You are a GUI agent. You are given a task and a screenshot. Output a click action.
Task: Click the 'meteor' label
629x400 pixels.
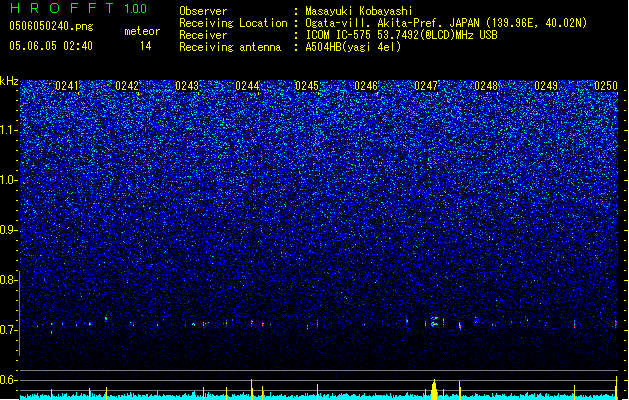142,31
